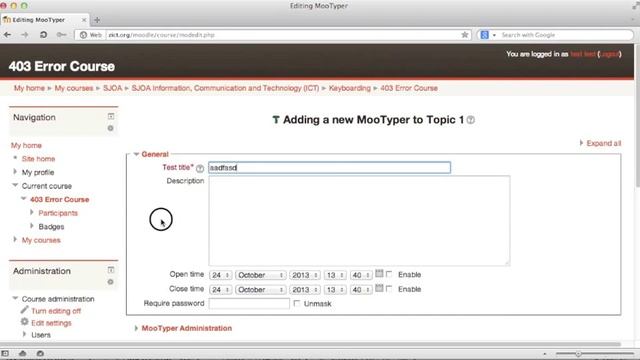
Task: Click the camera icon in status bar
Action: [40, 353]
